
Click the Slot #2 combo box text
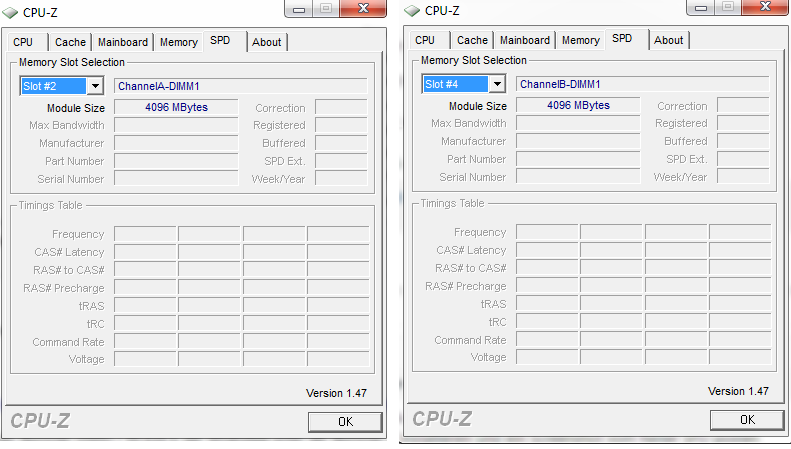[x=53, y=86]
